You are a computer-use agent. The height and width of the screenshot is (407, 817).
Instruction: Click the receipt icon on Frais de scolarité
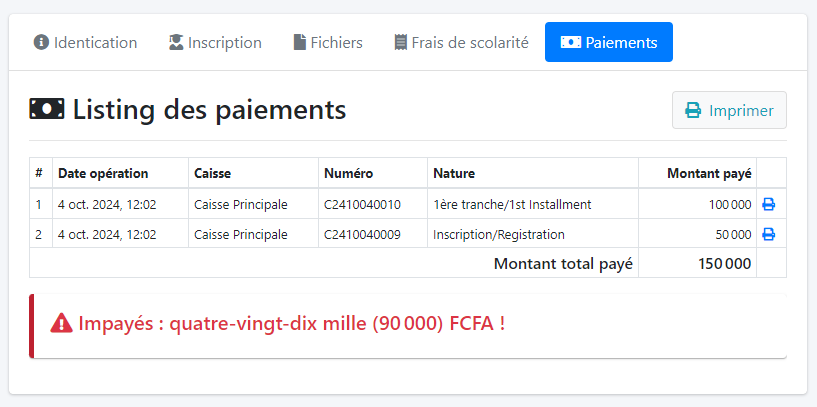pos(400,42)
